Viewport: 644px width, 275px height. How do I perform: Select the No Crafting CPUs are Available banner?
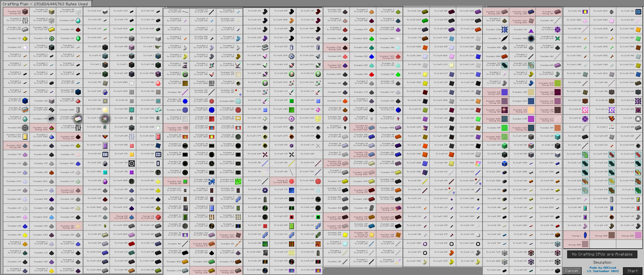(x=602, y=254)
